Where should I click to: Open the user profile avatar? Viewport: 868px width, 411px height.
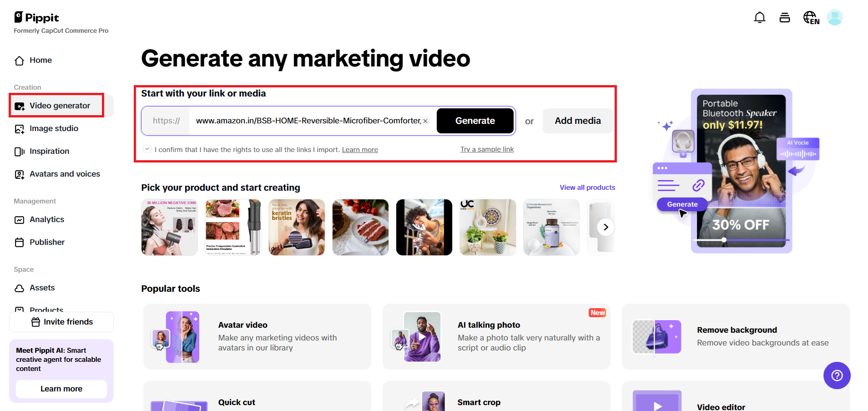click(x=835, y=18)
